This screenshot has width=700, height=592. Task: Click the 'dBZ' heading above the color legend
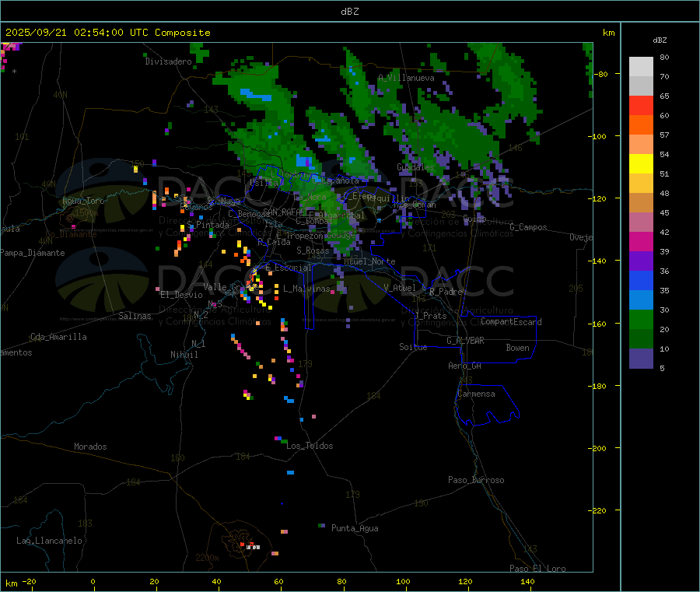click(x=660, y=40)
